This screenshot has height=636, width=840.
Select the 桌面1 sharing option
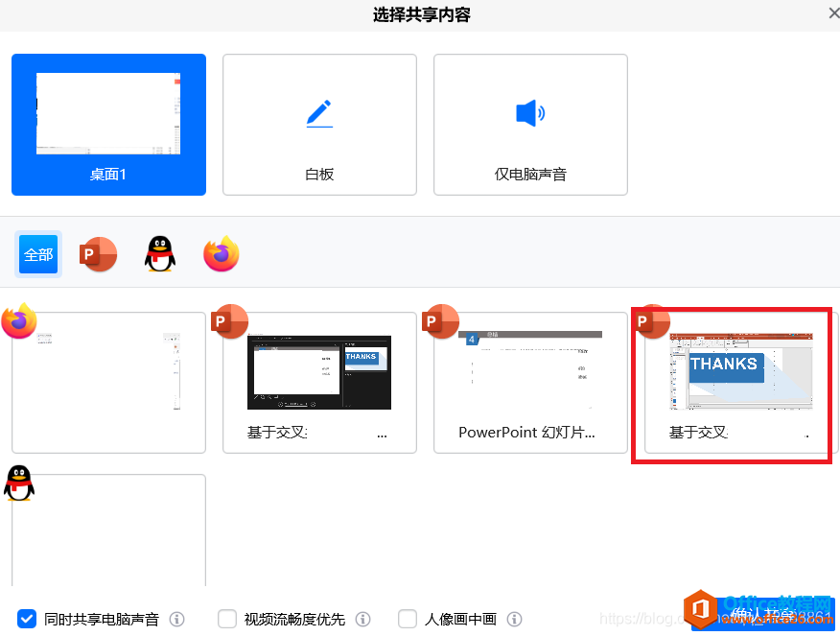108,125
